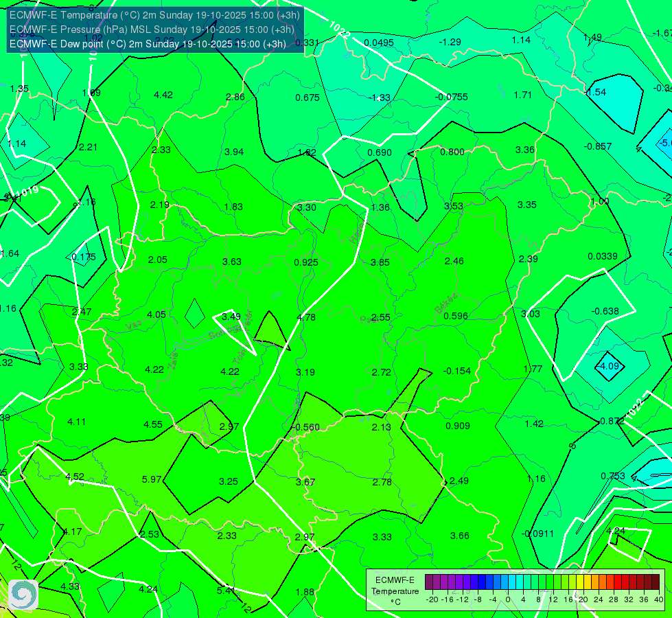The image size is (672, 618).
Task: Click the dew point value 3.85
Action: point(380,262)
